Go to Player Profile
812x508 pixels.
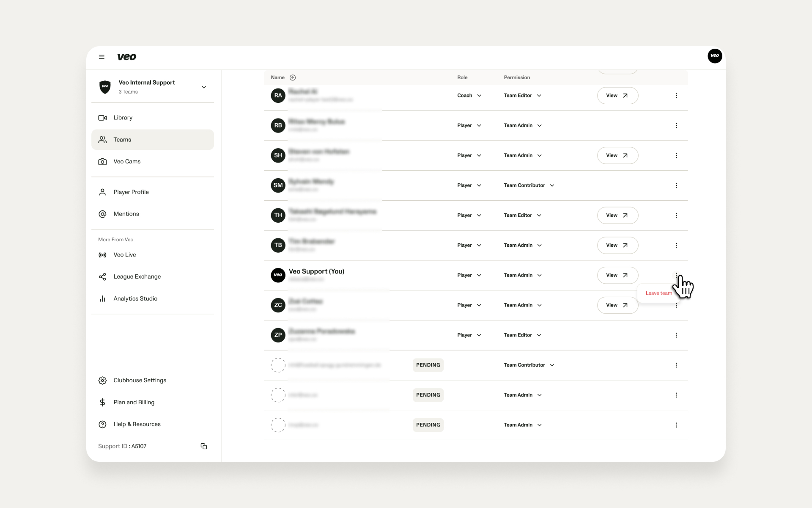pyautogui.click(x=153, y=192)
